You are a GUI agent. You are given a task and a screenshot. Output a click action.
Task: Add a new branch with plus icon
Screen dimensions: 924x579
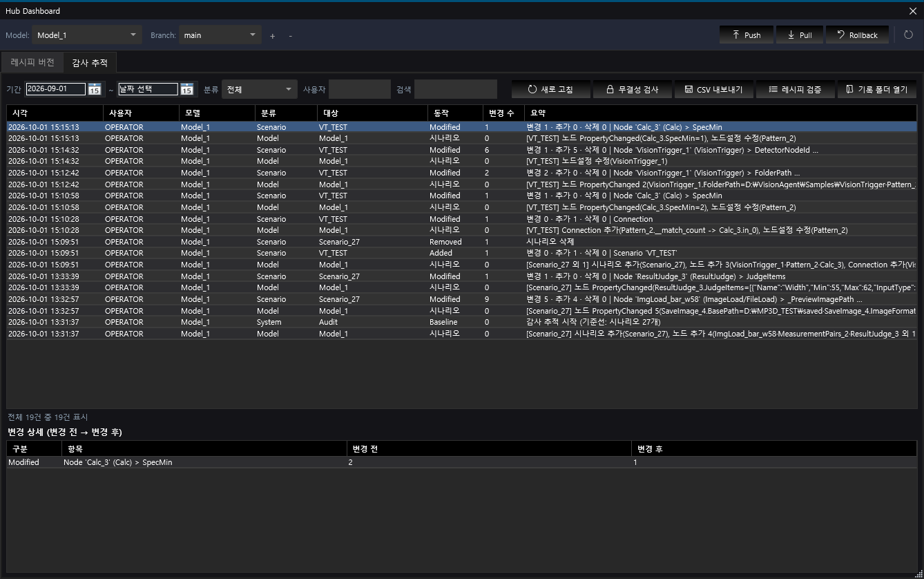[272, 35]
